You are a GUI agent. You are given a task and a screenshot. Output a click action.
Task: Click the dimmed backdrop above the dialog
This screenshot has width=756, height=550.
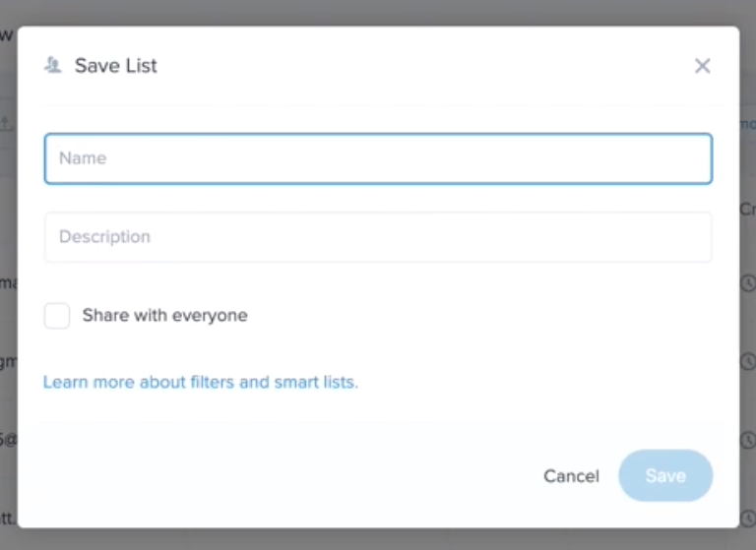tap(378, 12)
